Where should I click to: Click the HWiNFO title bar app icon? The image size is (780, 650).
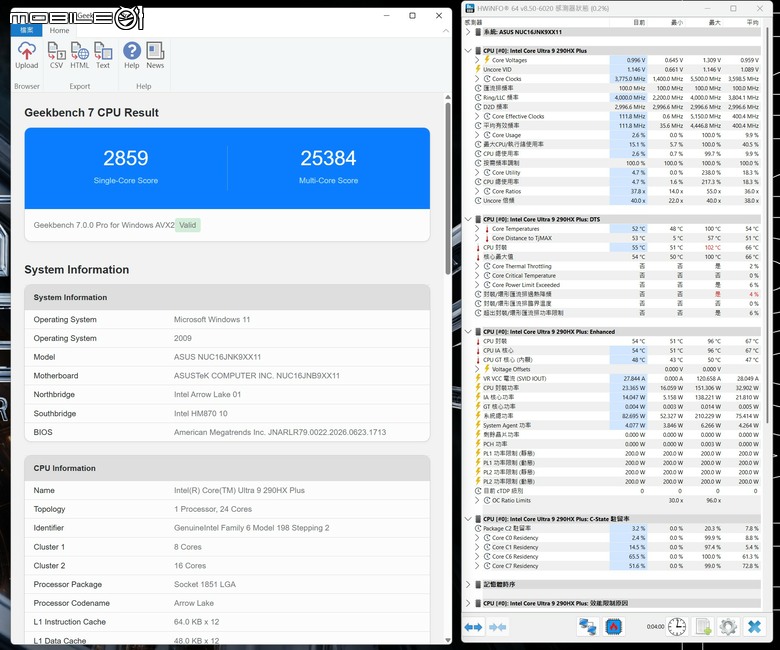point(469,8)
